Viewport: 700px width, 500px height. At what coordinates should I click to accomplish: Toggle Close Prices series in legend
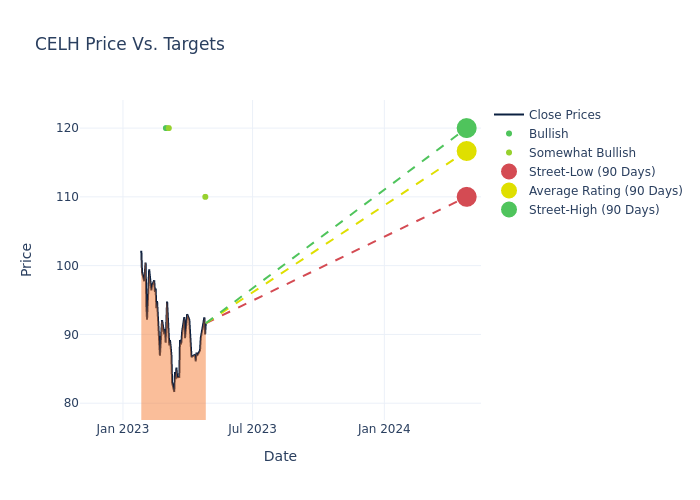click(x=564, y=115)
